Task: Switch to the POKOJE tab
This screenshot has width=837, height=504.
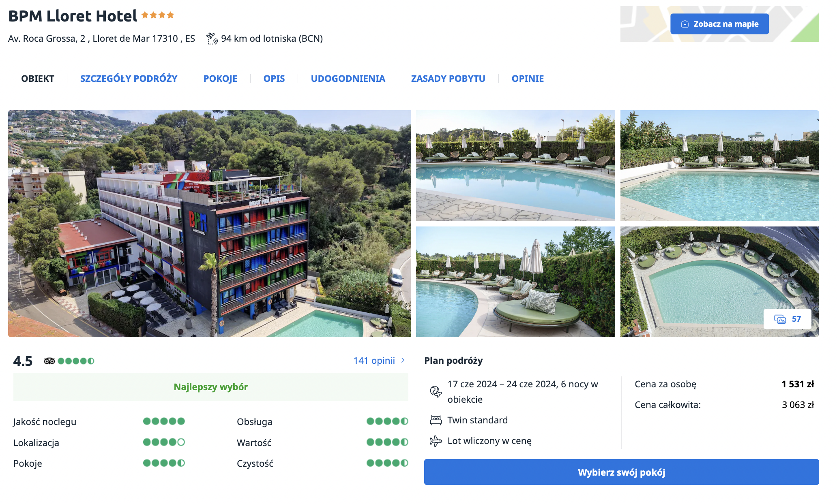Action: (x=220, y=79)
